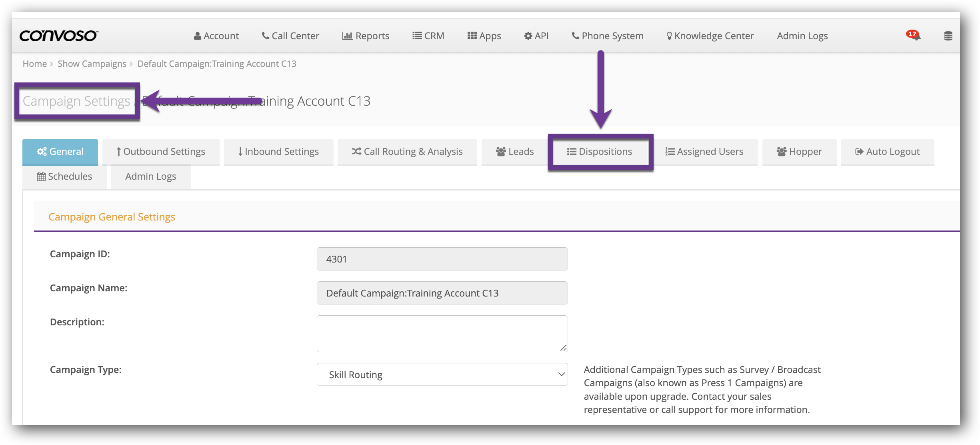980x445 pixels.
Task: Click the Campaign Type label
Action: pyautogui.click(x=86, y=370)
